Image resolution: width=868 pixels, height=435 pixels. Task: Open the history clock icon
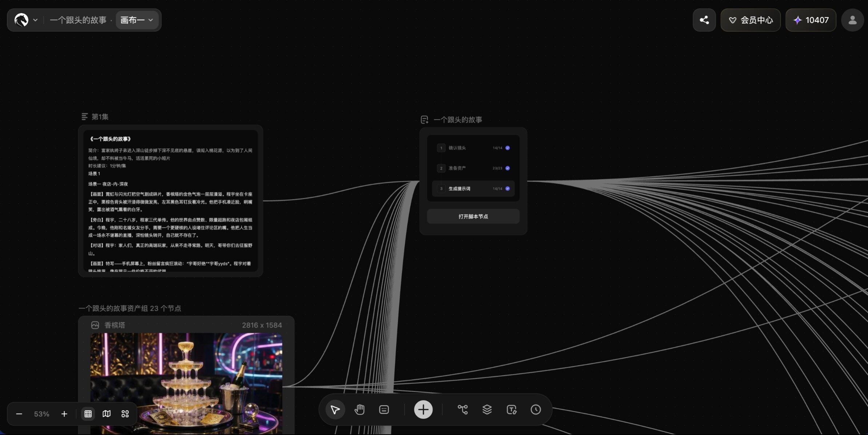coord(536,410)
